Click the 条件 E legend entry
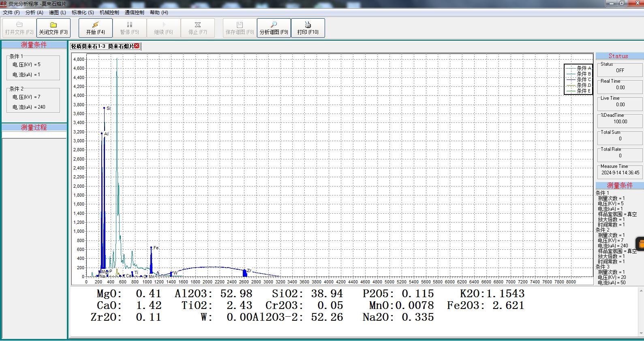 pos(580,91)
